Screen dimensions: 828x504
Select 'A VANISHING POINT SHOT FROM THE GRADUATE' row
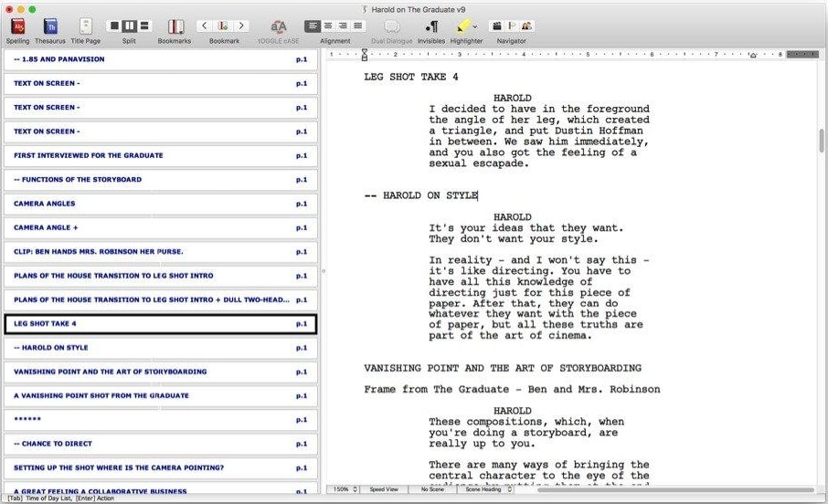tap(161, 396)
